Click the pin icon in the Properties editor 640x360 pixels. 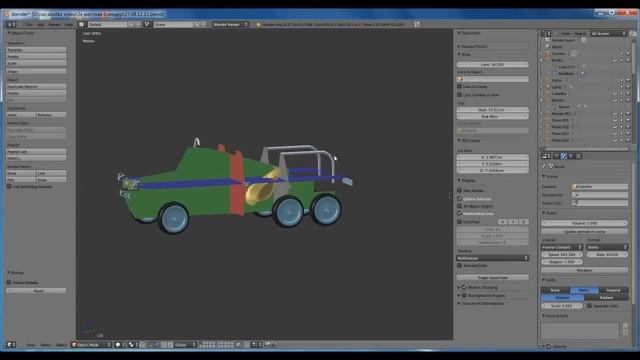(x=544, y=167)
